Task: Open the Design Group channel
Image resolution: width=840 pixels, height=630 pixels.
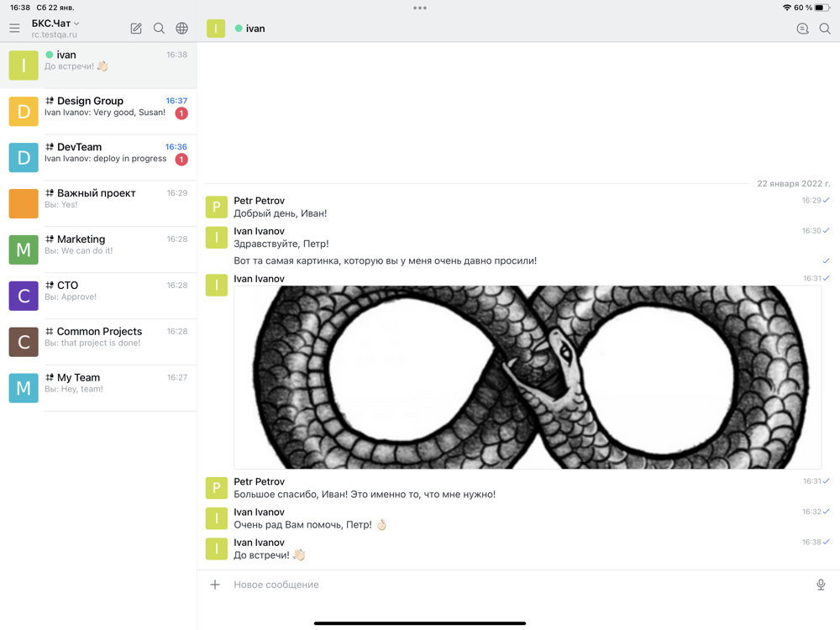Action: [98, 111]
